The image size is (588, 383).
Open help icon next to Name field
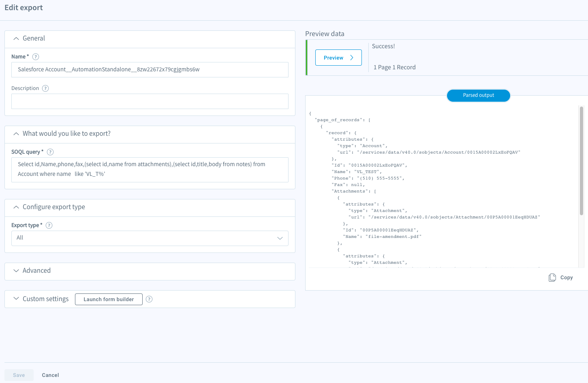click(36, 57)
